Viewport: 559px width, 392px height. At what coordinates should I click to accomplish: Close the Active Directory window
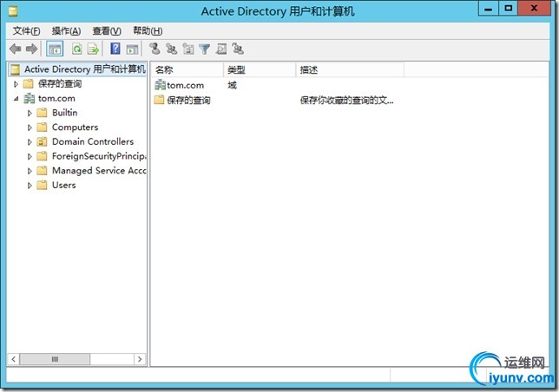[534, 9]
